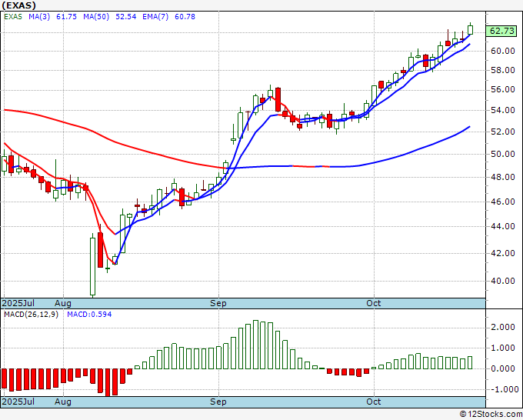Click the latest green candlestick near 62.73

tap(470, 29)
